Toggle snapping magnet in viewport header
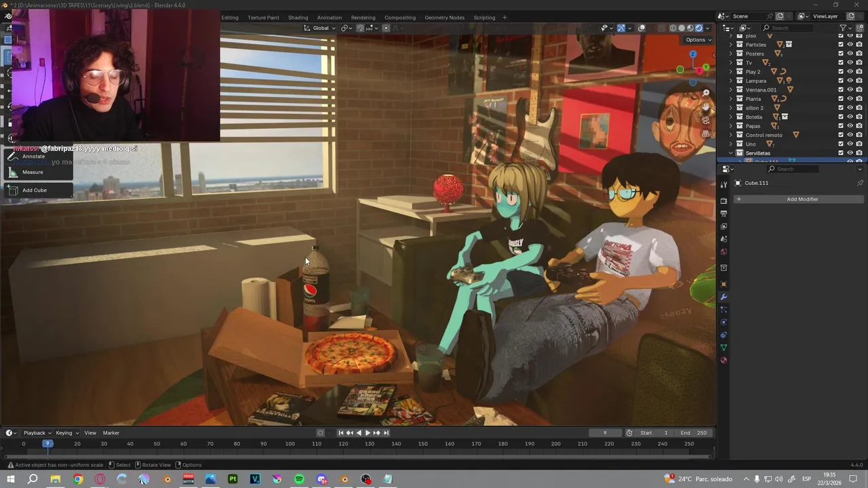This screenshot has width=868, height=488. click(x=360, y=28)
